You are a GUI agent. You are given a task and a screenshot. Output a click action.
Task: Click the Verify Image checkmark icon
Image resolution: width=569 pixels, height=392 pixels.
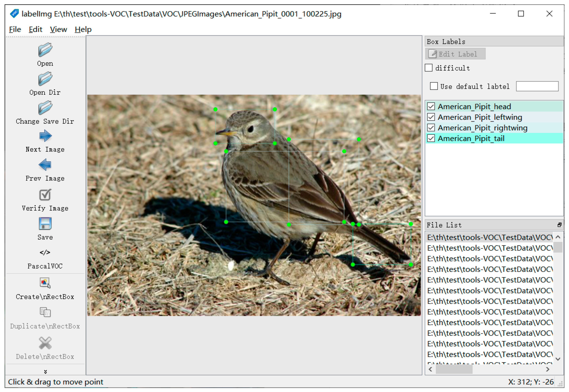[x=45, y=195]
